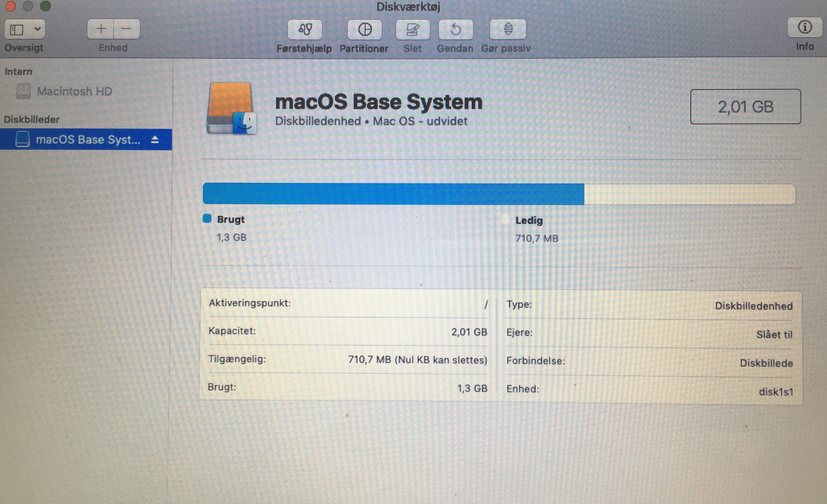The height and width of the screenshot is (504, 827).
Task: Click the blue used-space usage bar
Action: tap(393, 194)
